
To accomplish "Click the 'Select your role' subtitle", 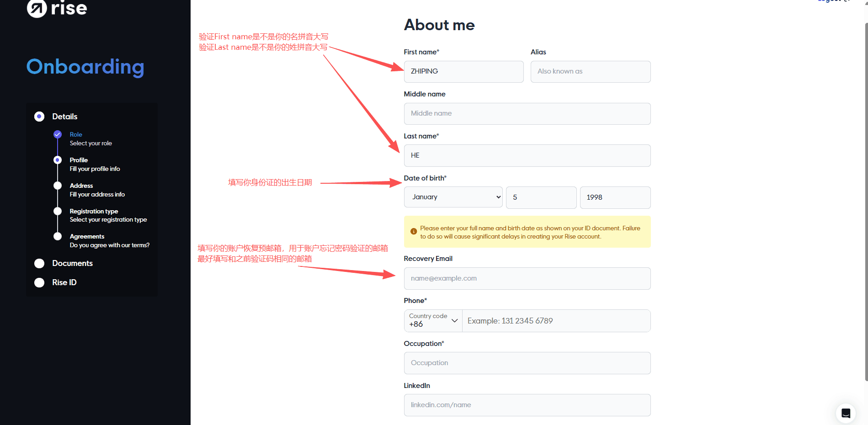I will 91,143.
